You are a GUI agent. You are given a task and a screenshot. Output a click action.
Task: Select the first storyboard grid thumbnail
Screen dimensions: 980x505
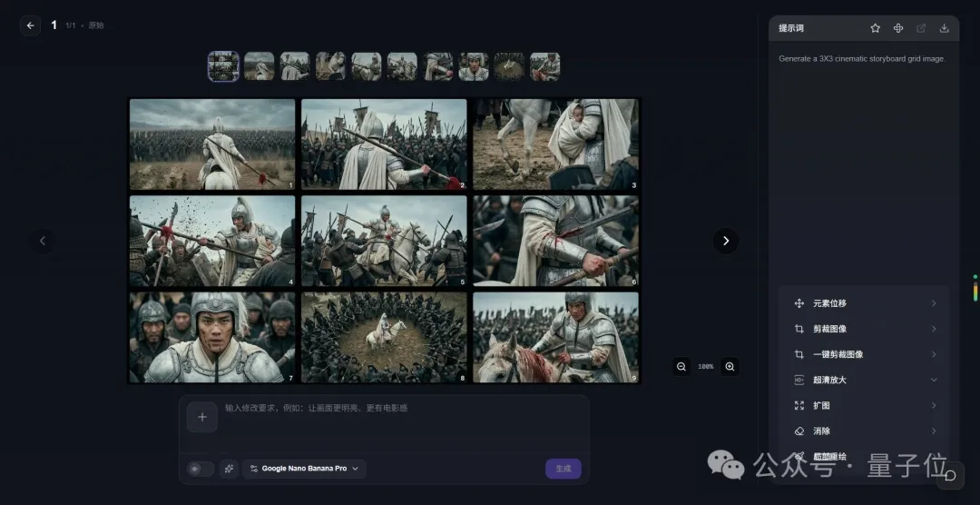tap(223, 66)
